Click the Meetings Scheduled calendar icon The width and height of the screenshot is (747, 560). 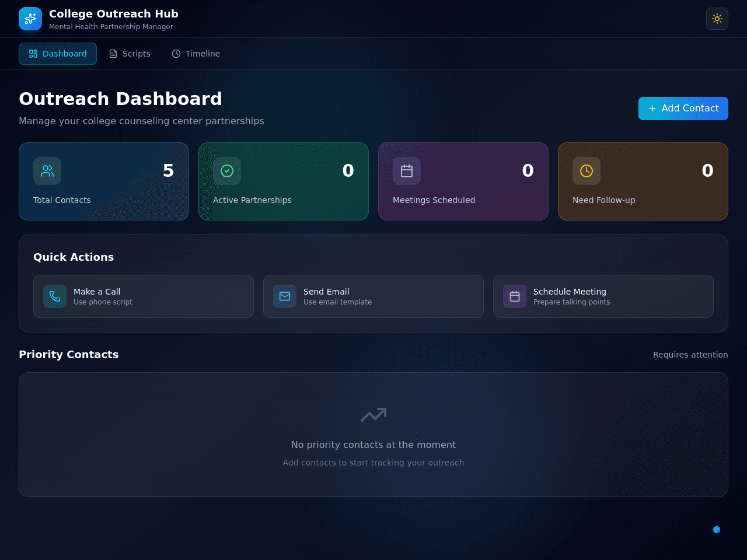(x=407, y=171)
